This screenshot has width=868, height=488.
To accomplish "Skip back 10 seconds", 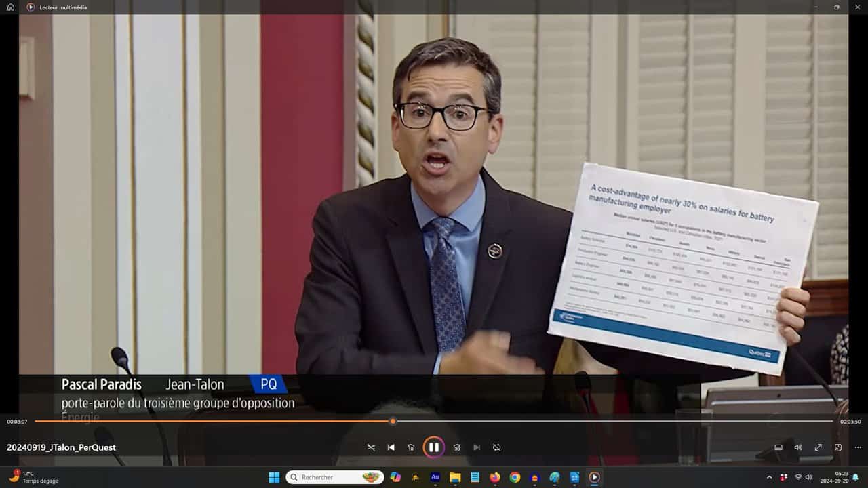I will click(410, 447).
